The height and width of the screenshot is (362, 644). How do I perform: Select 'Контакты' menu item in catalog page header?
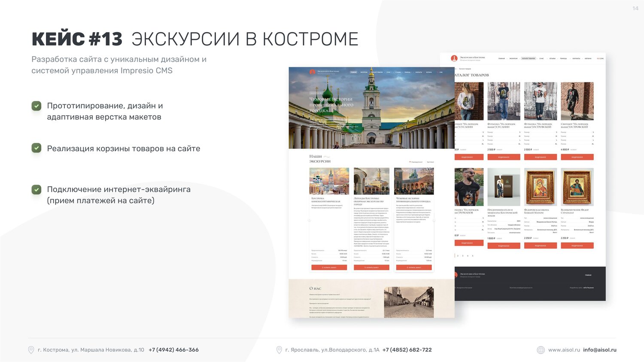pyautogui.click(x=576, y=58)
